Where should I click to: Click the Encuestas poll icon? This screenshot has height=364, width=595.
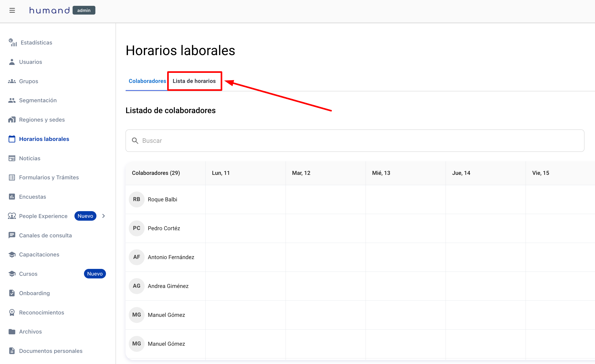(x=12, y=197)
